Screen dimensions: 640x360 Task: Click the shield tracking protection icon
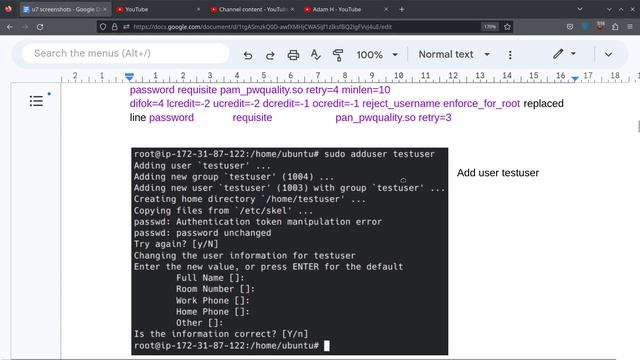pyautogui.click(x=103, y=27)
